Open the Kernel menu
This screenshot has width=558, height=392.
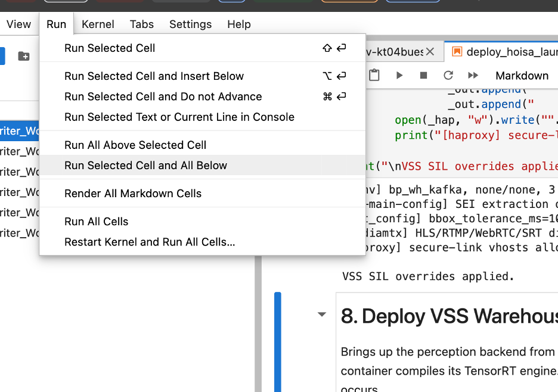[98, 24]
